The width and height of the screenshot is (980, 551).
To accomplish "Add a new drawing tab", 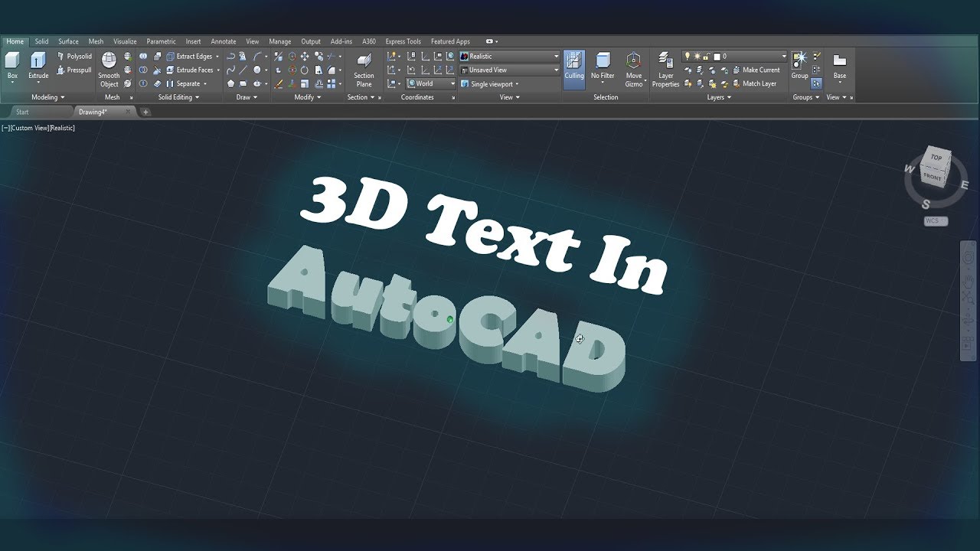I will coord(145,112).
